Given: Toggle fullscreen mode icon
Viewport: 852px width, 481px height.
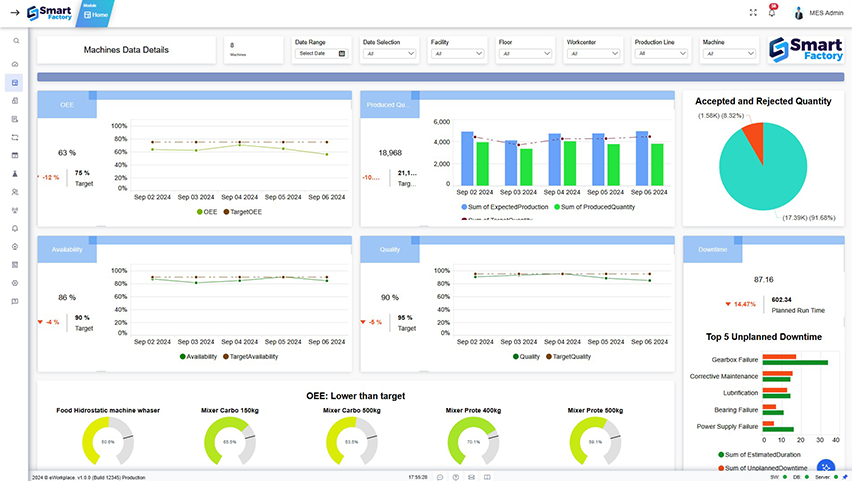Looking at the screenshot, I should tap(753, 13).
